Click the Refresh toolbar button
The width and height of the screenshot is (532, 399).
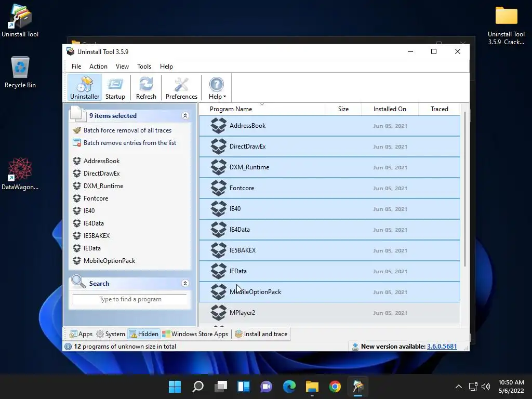tap(146, 88)
